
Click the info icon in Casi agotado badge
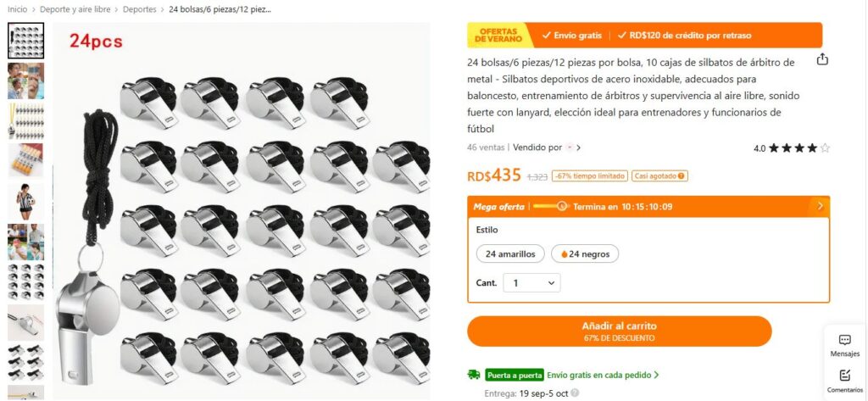click(x=681, y=176)
